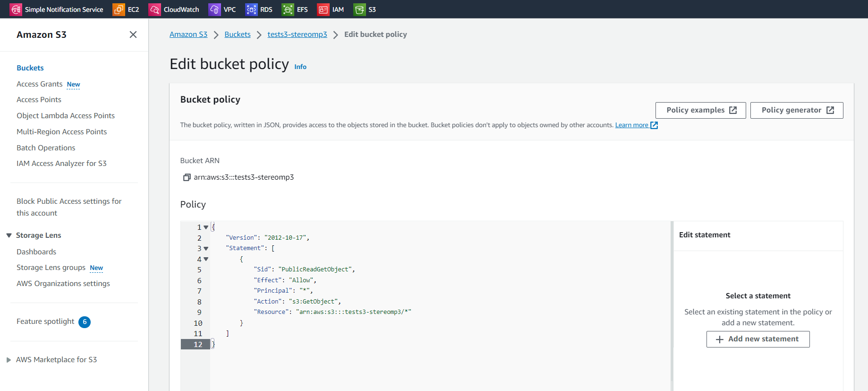Fold code block at line 1
This screenshot has width=868, height=391.
click(206, 227)
